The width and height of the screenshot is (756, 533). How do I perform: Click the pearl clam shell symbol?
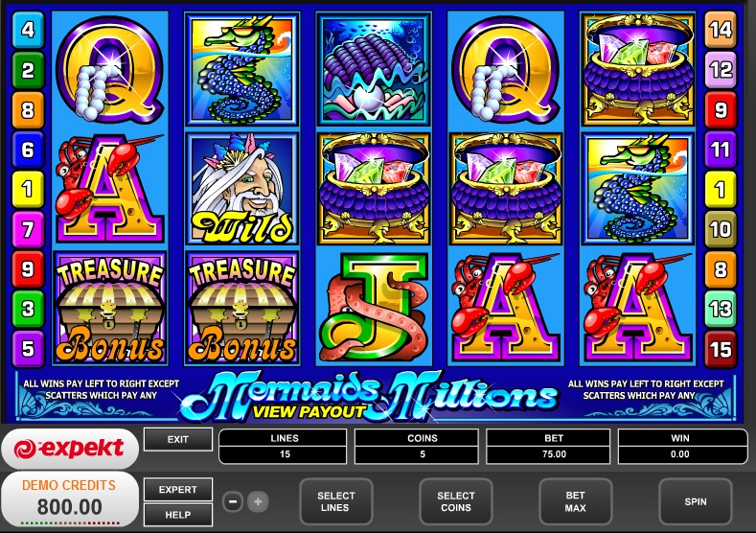click(374, 69)
